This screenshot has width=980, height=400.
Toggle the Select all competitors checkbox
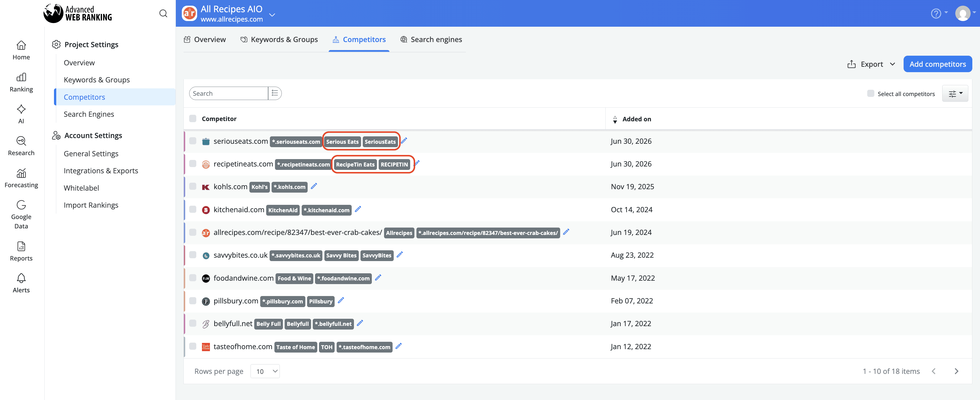(870, 94)
